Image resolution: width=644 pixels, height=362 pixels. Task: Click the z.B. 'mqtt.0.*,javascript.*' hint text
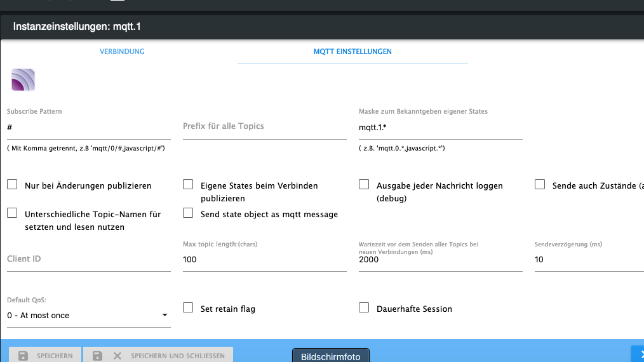pyautogui.click(x=401, y=149)
